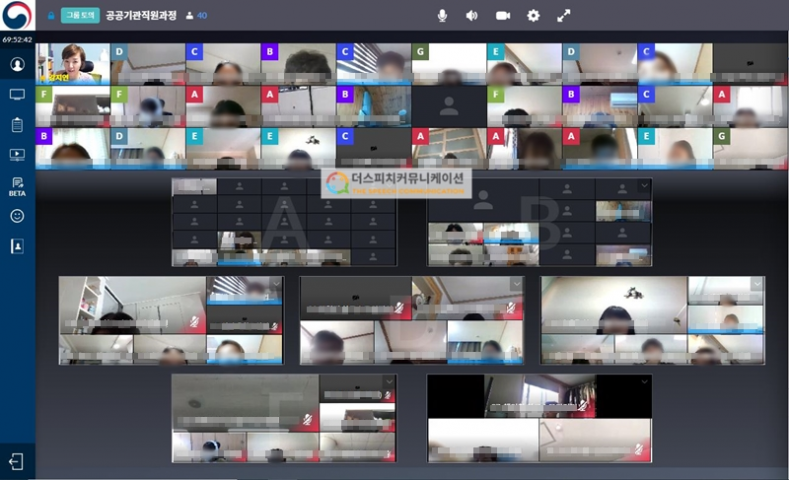Click the taegeuk logo in the top-left corner
Image resolution: width=789 pixels, height=480 pixels.
(17, 15)
